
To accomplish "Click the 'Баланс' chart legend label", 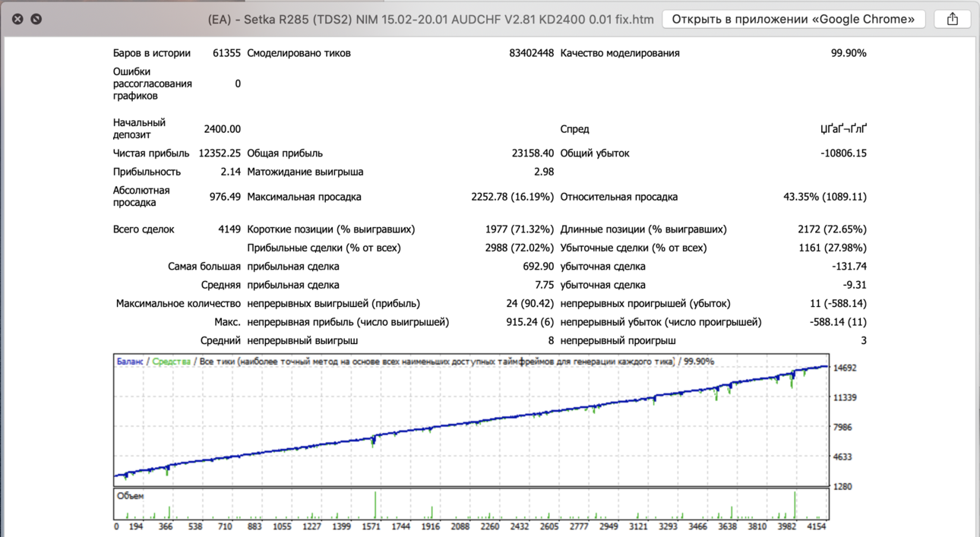I will click(130, 362).
